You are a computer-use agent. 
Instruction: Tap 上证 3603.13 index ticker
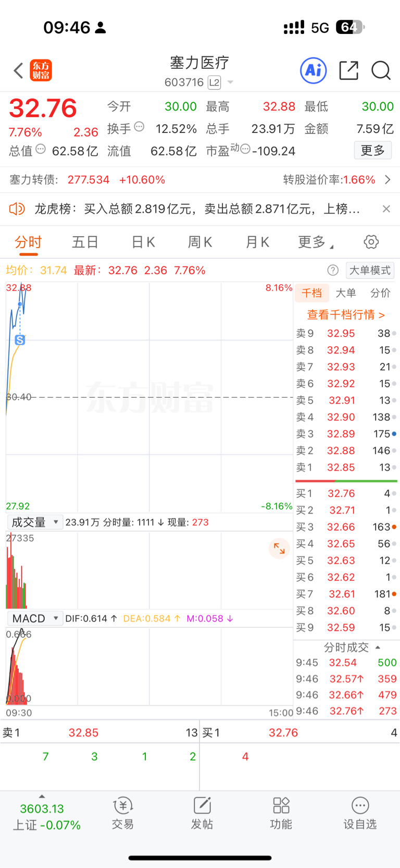pos(46,816)
